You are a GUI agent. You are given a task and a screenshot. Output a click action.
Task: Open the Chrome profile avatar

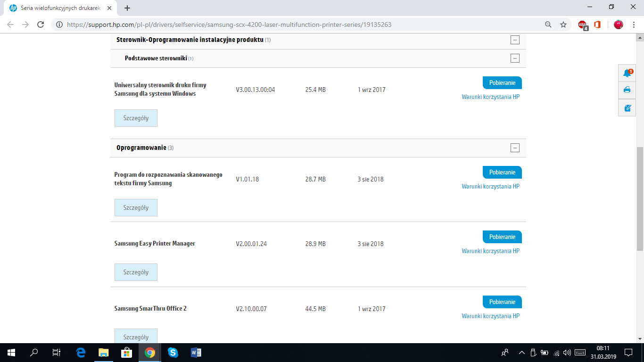pos(619,25)
